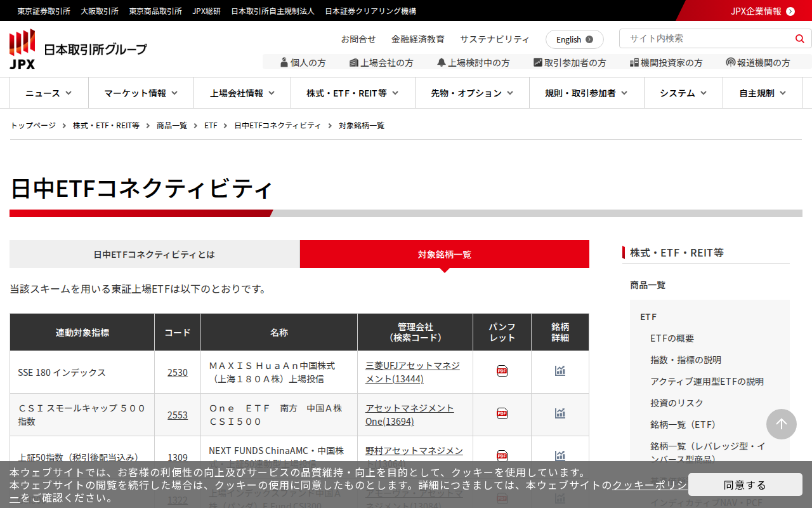Image resolution: width=812 pixels, height=508 pixels.
Task: Open the 取引参加者の方 section
Action: point(570,62)
